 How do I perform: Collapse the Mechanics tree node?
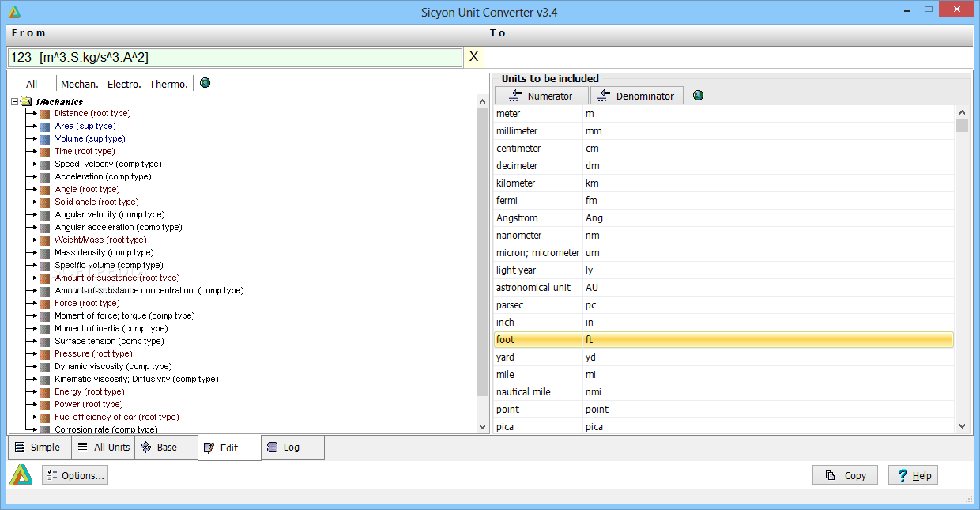point(15,101)
